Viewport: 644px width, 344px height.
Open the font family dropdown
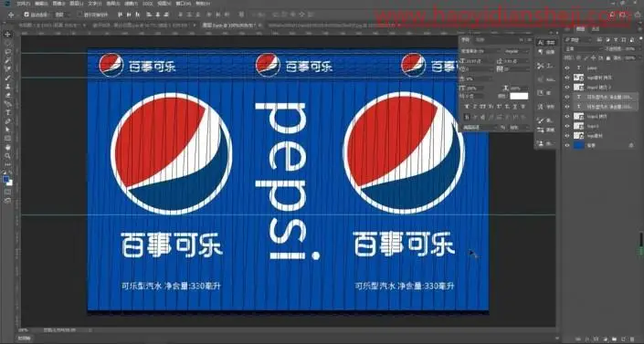coord(480,51)
